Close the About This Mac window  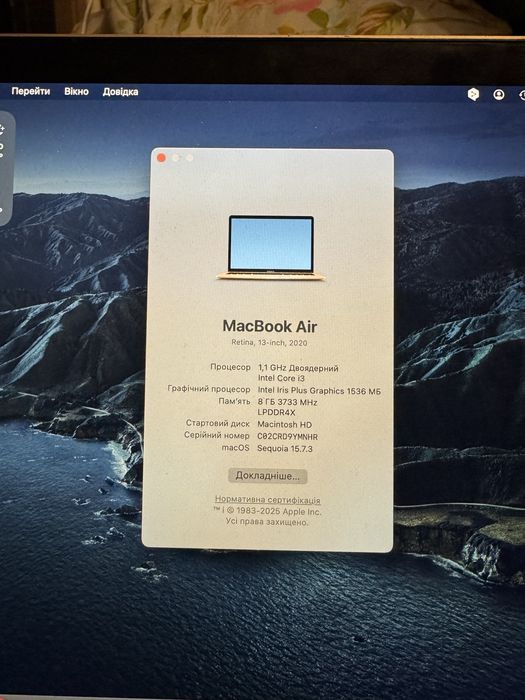(x=162, y=158)
